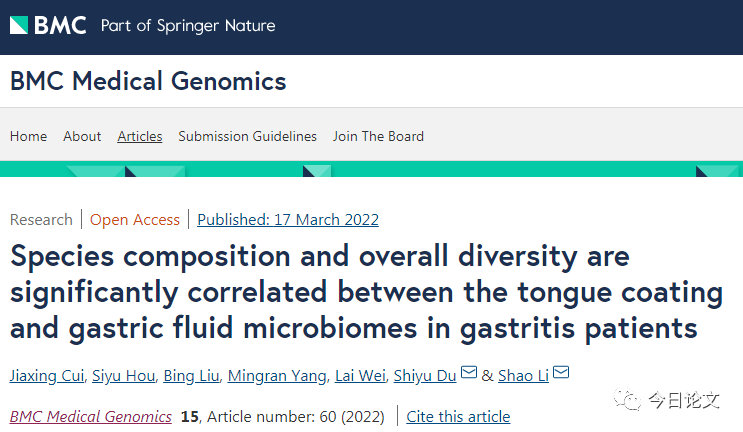Image resolution: width=743 pixels, height=432 pixels.
Task: Select Join The Board link
Action: coord(378,136)
